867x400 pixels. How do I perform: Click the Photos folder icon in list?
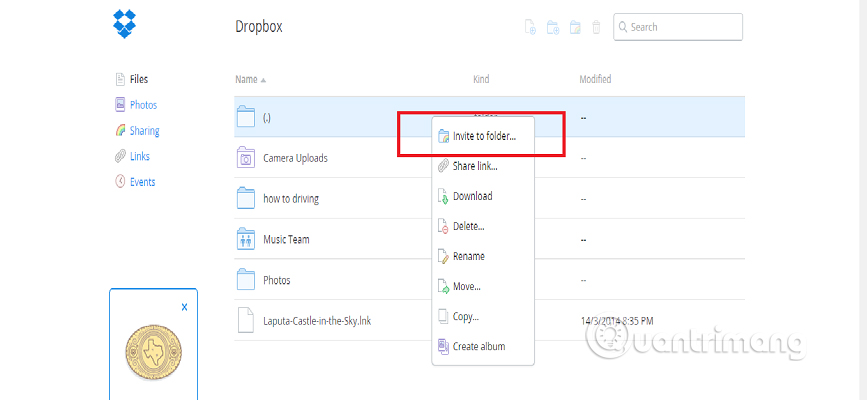click(246, 280)
